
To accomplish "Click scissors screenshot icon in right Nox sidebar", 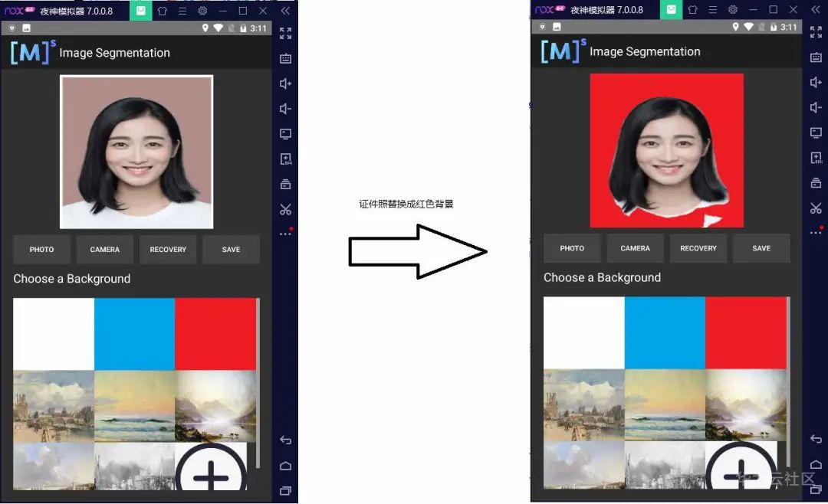I will (x=816, y=208).
